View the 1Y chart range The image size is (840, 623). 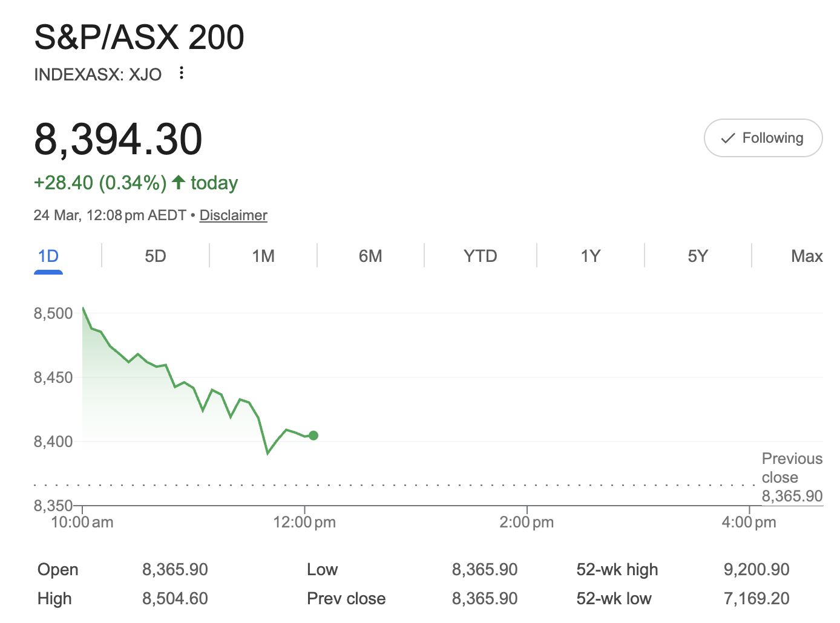590,256
